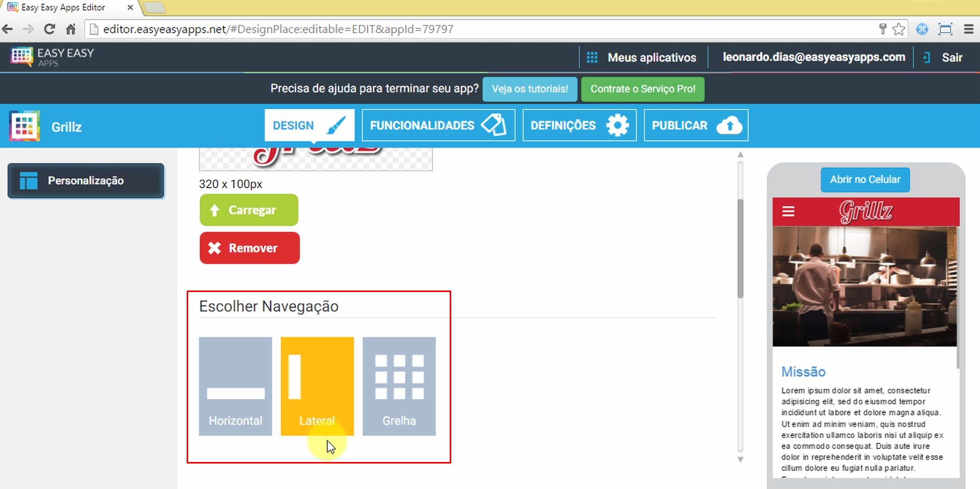Open Veja os tutoriais
This screenshot has width=980, height=489.
coord(530,89)
